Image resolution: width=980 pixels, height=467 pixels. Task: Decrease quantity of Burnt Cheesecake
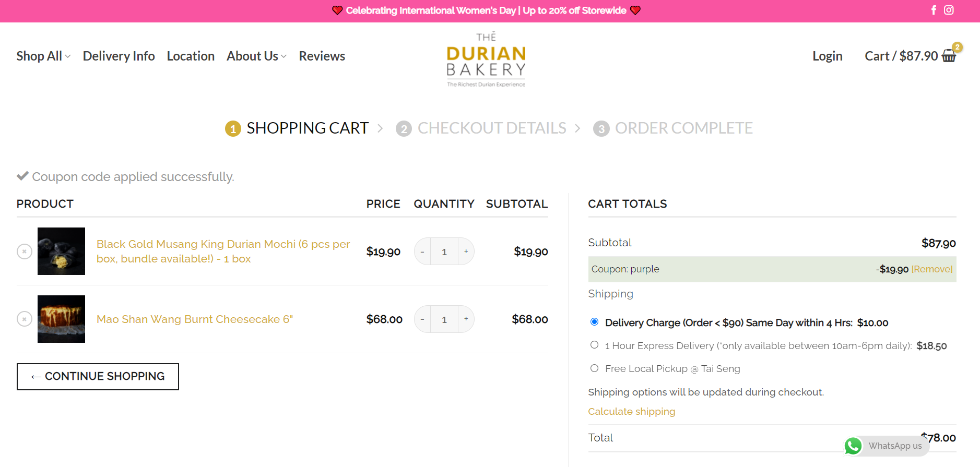coord(422,319)
